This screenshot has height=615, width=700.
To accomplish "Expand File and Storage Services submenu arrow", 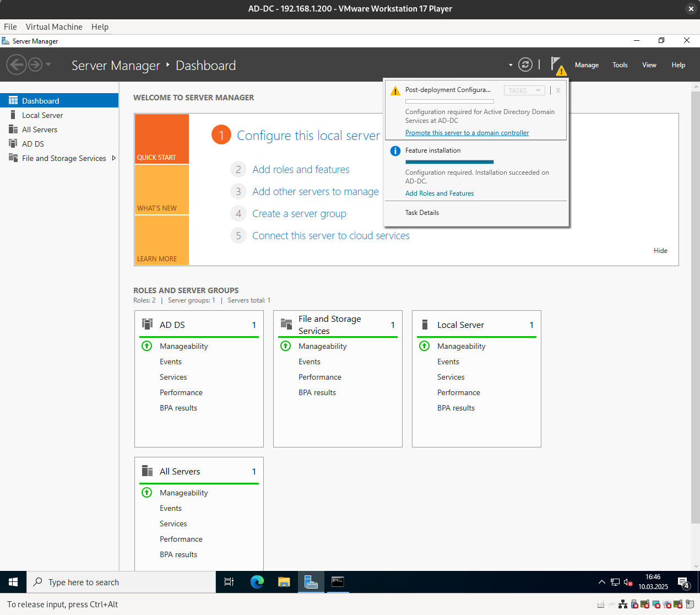I will 114,158.
